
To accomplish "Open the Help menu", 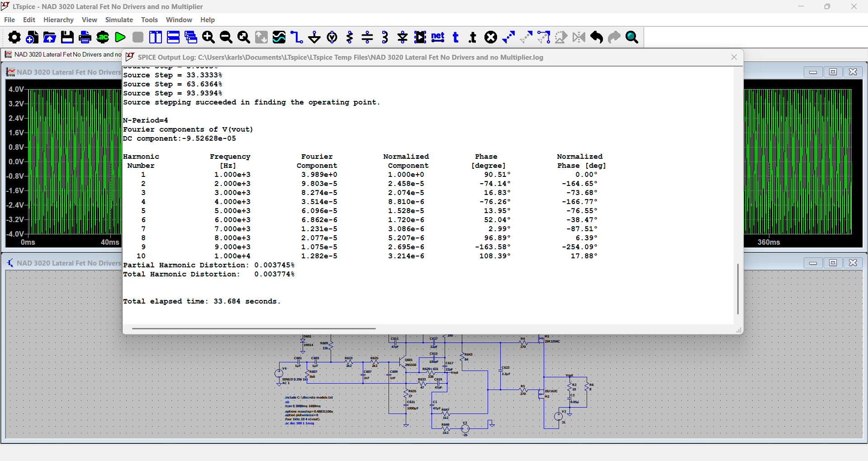I will tap(208, 20).
